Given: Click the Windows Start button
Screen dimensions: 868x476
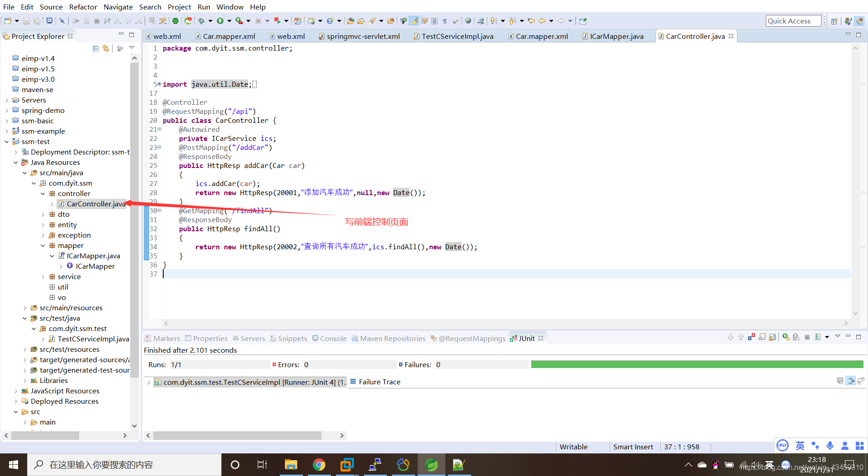Looking at the screenshot, I should [14, 465].
